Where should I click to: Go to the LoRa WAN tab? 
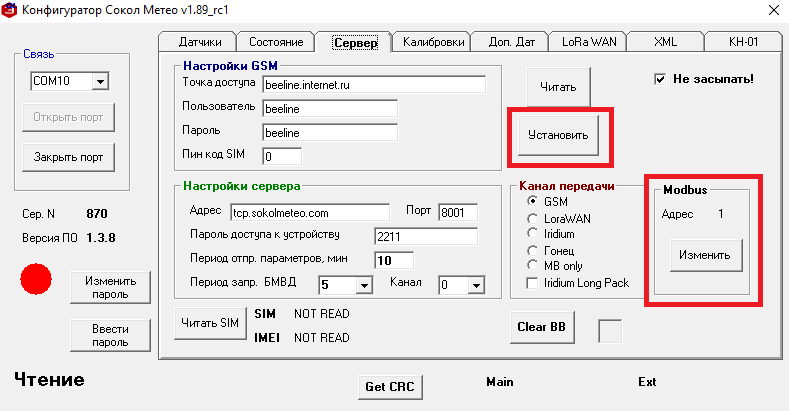pos(589,42)
